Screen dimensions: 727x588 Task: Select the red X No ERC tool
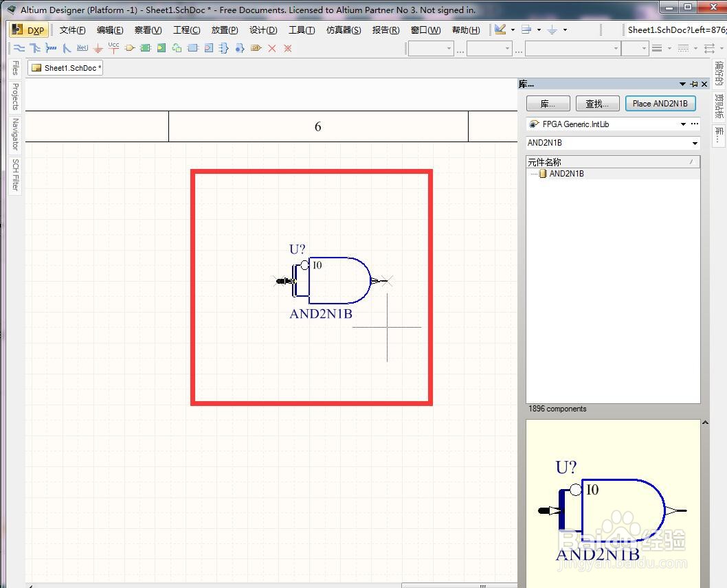[x=271, y=47]
